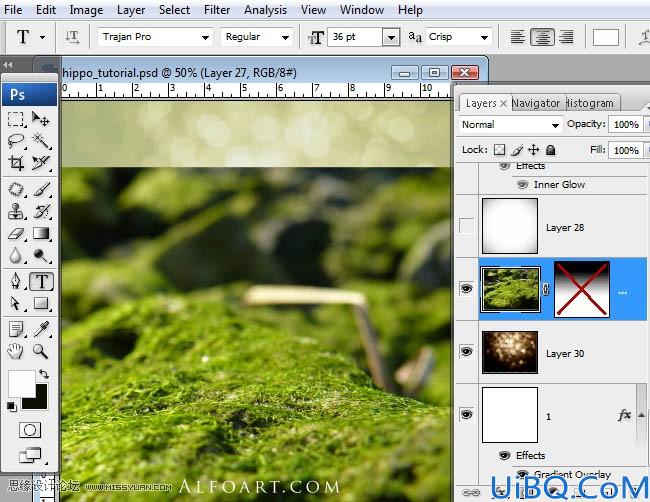Show Layer 28 visibility
This screenshot has width=650, height=502.
coord(466,226)
